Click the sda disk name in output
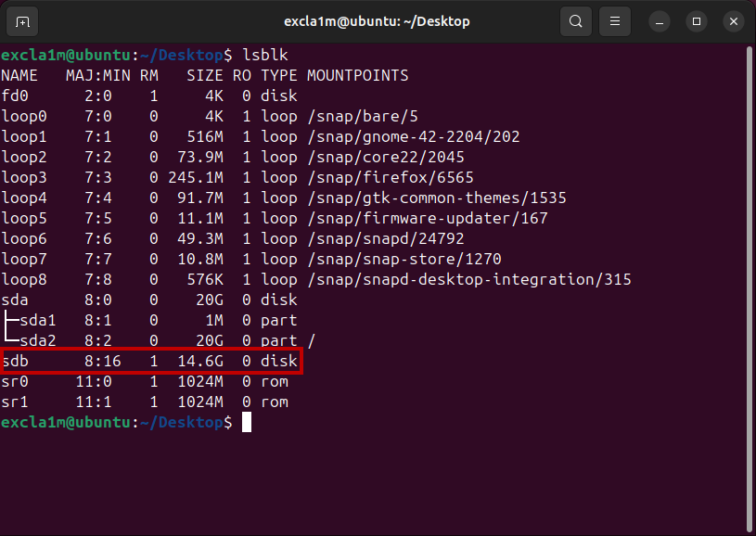This screenshot has height=536, width=756. pyautogui.click(x=15, y=300)
